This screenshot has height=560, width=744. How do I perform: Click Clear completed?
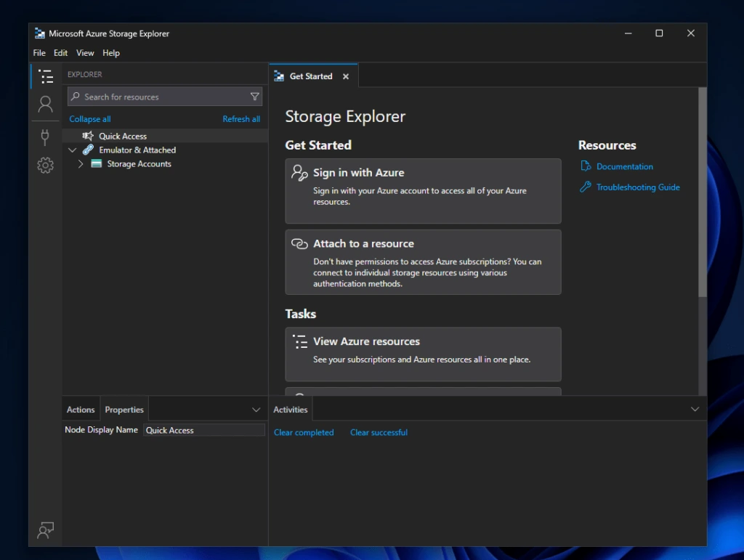(304, 432)
